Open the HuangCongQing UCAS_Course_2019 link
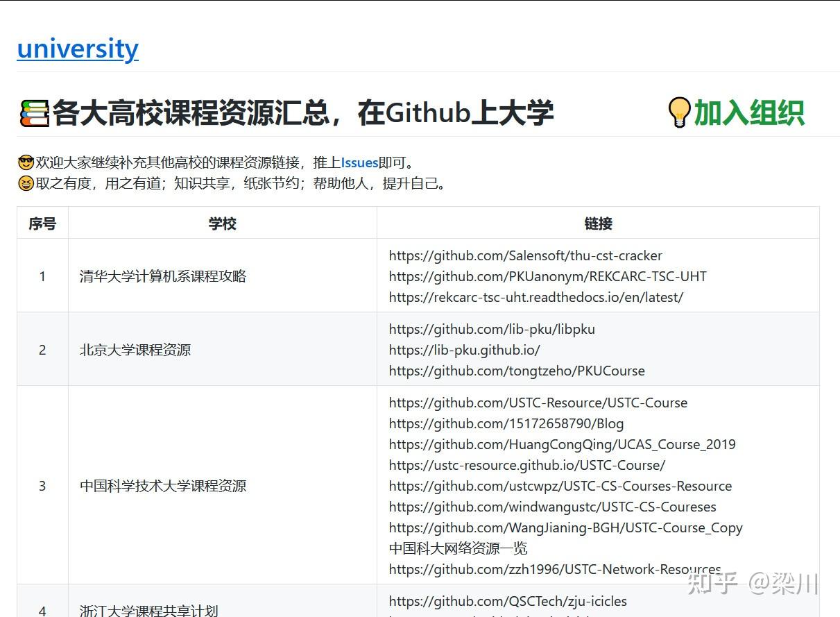840x617 pixels. (563, 444)
